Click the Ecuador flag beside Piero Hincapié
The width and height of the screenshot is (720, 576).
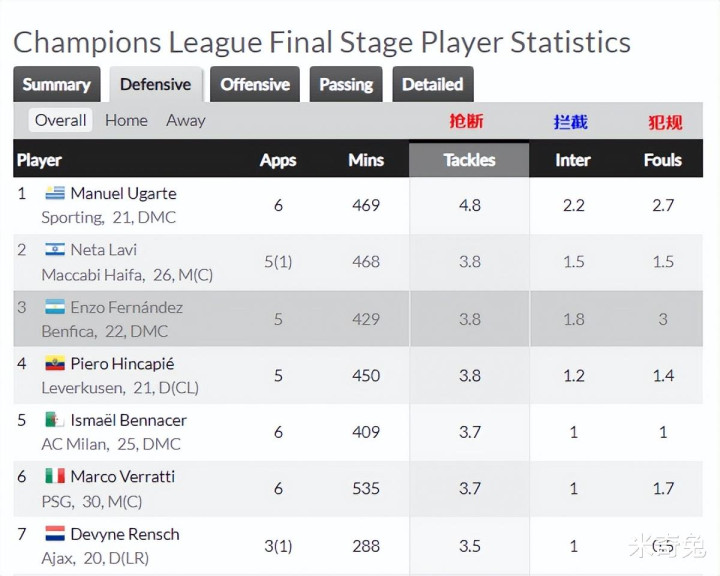(55, 363)
